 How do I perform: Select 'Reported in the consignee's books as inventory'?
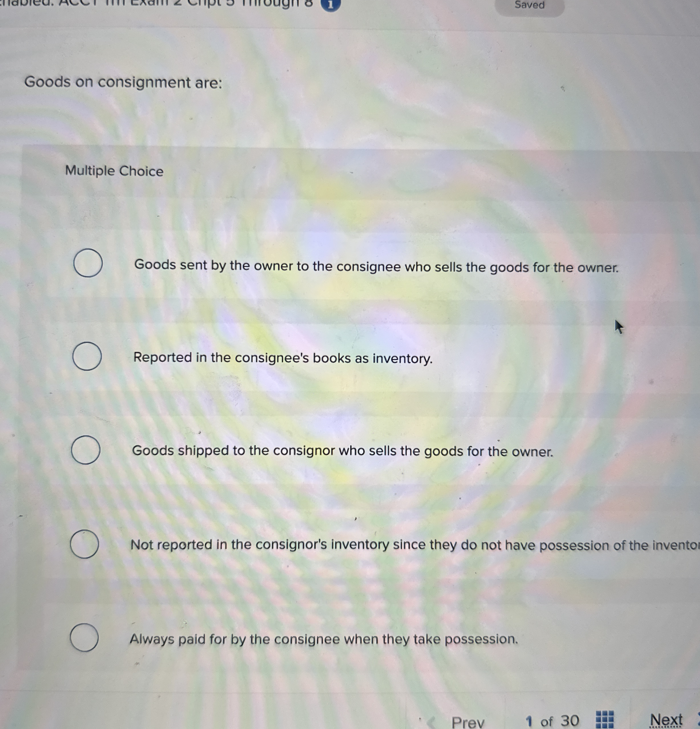87,356
